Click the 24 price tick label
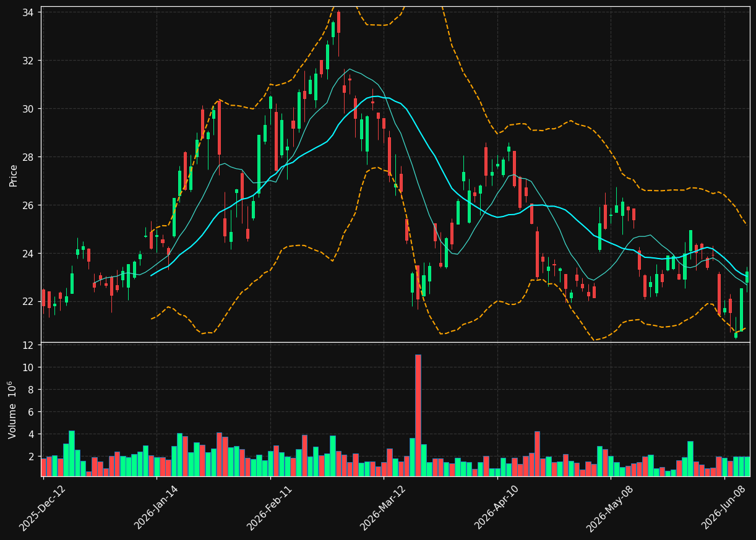The height and width of the screenshot is (540, 756). 30,254
